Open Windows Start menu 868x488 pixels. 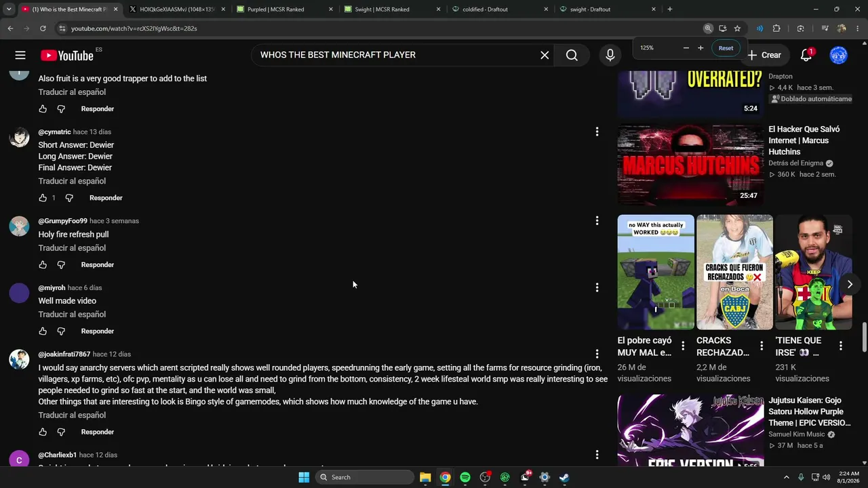(304, 477)
